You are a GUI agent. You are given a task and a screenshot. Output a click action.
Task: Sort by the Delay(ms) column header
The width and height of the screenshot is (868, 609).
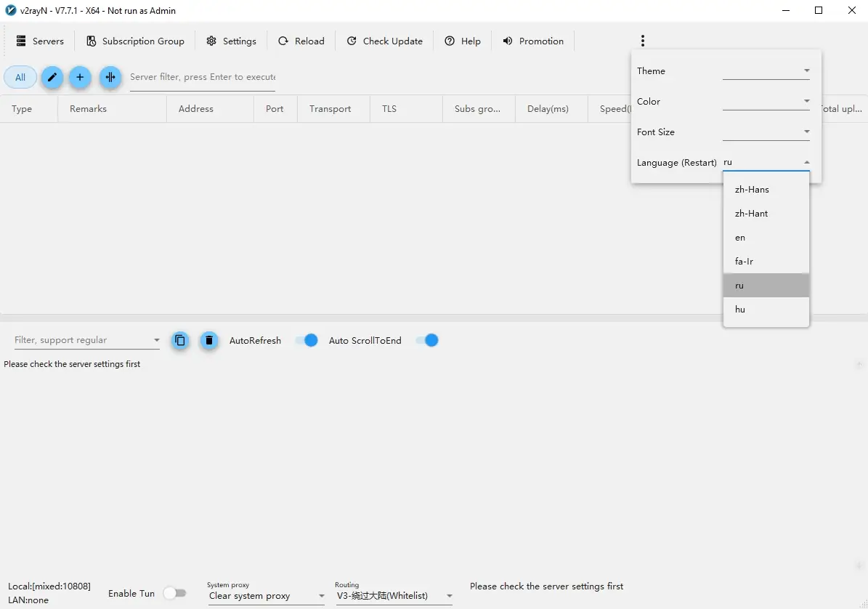coord(551,109)
